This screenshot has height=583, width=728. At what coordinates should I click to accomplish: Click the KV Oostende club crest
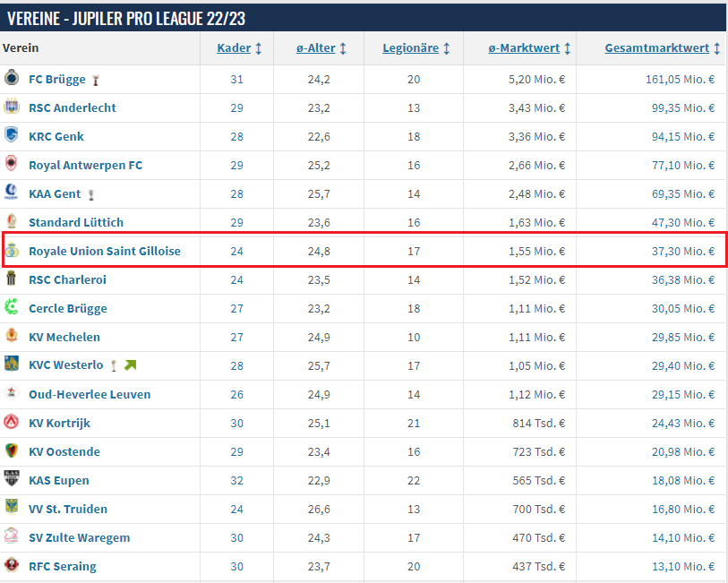pos(12,450)
